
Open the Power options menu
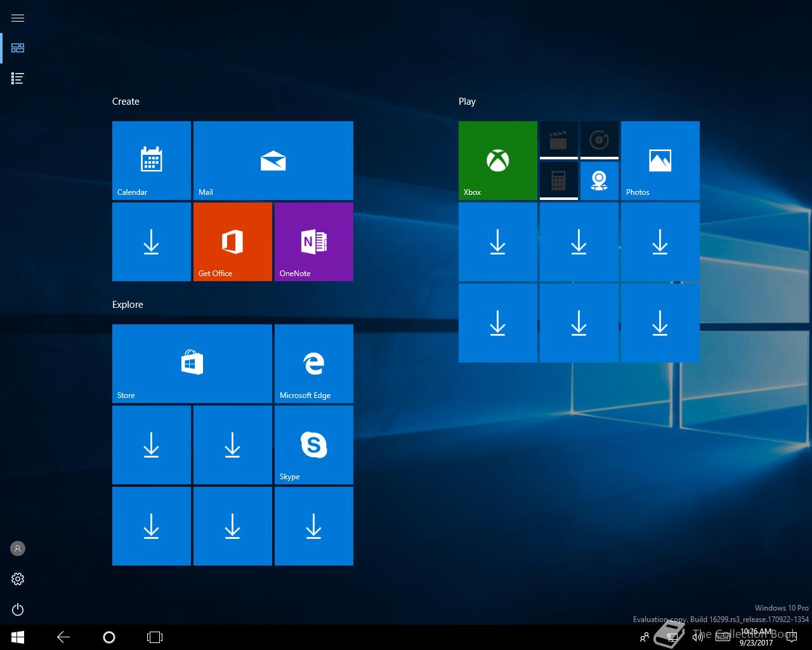point(18,609)
